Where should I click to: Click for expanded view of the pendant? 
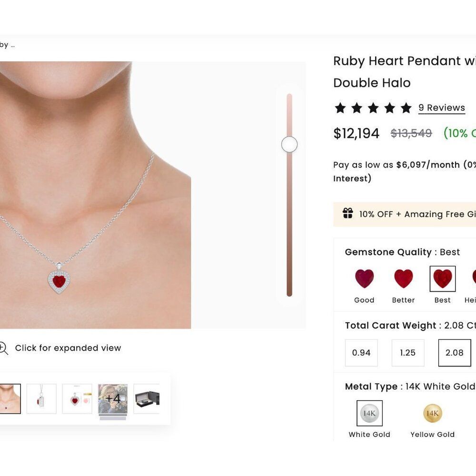(x=68, y=348)
